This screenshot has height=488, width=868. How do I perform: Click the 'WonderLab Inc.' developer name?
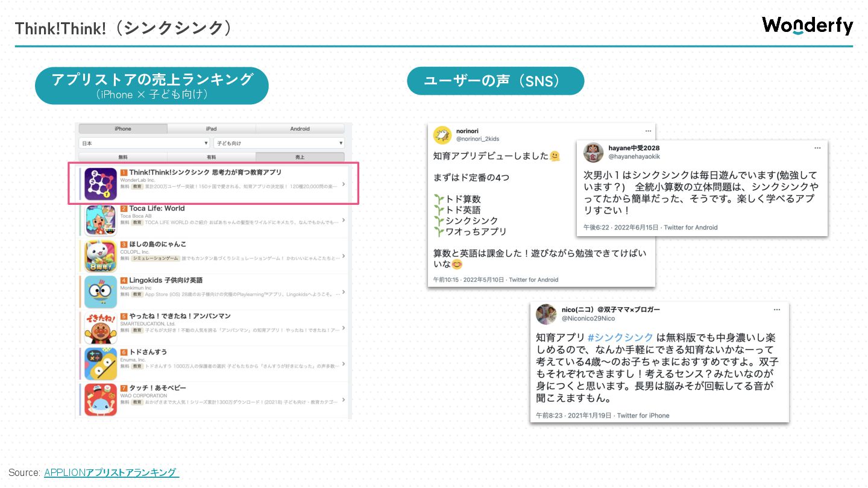coord(137,180)
